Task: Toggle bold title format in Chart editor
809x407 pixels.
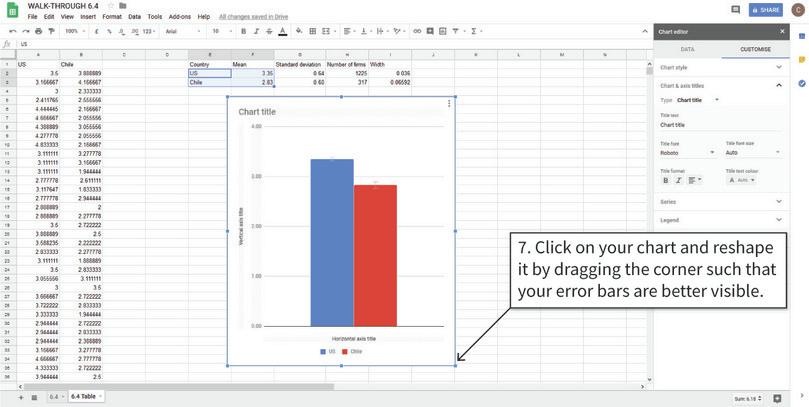Action: coord(666,180)
